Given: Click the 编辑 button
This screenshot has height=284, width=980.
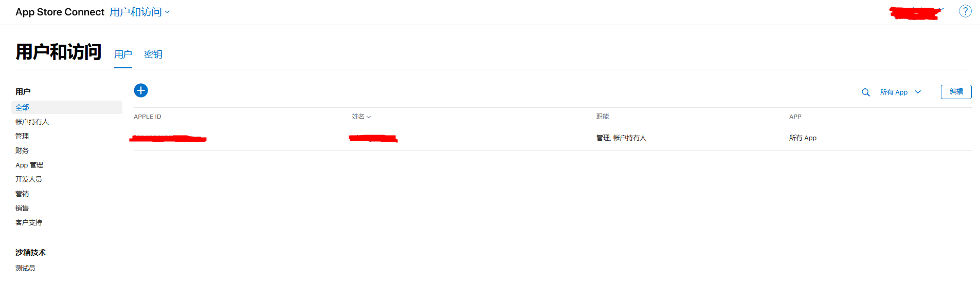Looking at the screenshot, I should coord(956,92).
